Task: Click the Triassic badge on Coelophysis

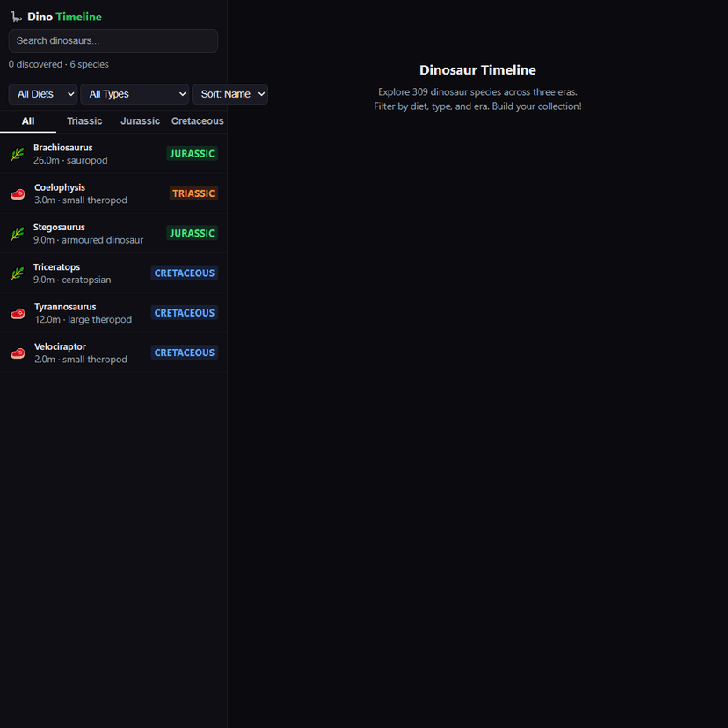Action: pos(193,193)
